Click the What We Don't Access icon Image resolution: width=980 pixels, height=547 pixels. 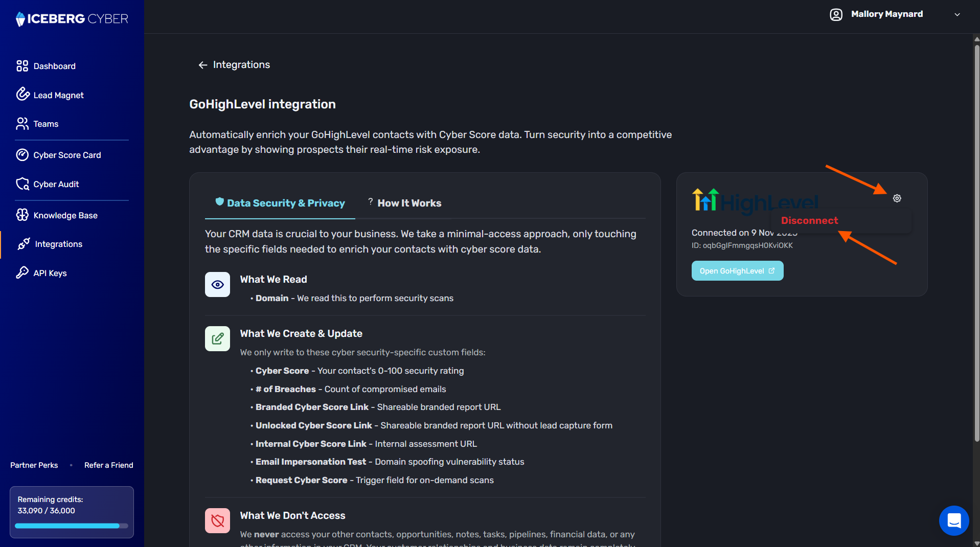click(217, 521)
